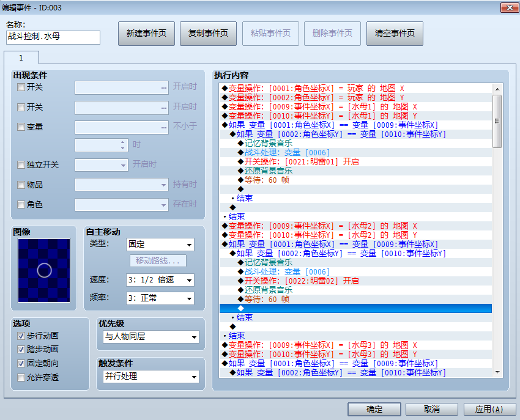This screenshot has height=420, width=520.
Task: Select 开关操作 [0021:明雷01] 开启 row
Action: pyautogui.click(x=355, y=161)
